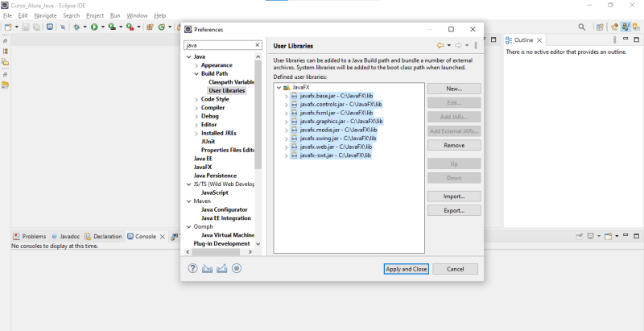This screenshot has width=644, height=331.
Task: Open a terminal via the monitor icon
Action: (50, 27)
